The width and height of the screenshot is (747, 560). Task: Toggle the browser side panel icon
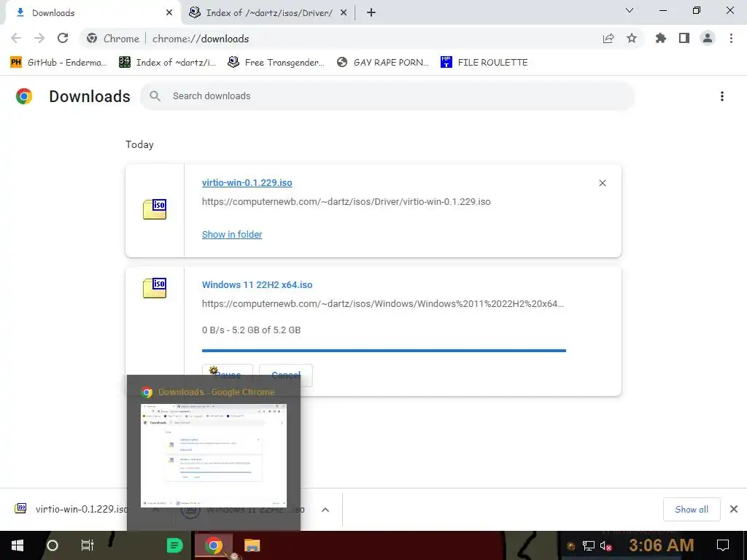coord(684,38)
